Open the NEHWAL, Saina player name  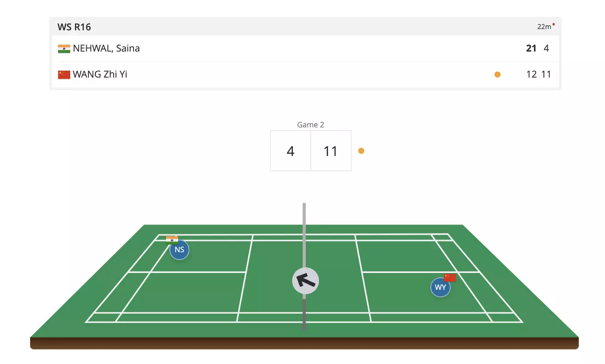click(x=106, y=49)
